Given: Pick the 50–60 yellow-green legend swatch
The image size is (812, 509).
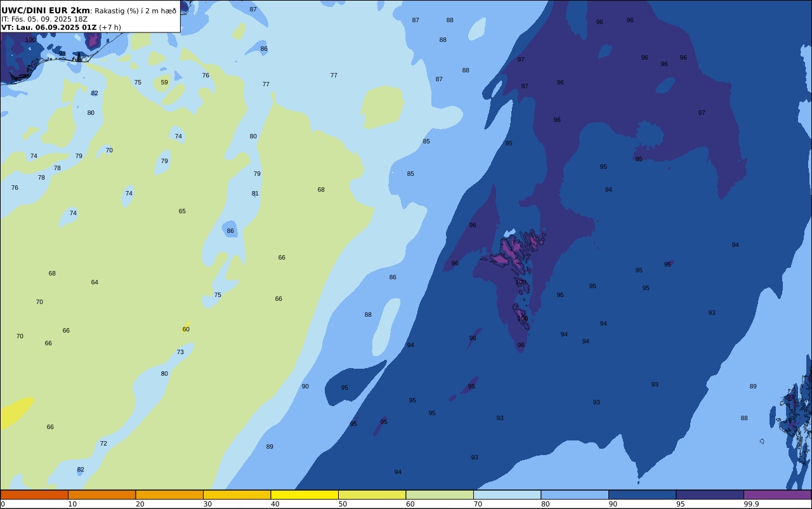Looking at the screenshot, I should click(x=372, y=494).
